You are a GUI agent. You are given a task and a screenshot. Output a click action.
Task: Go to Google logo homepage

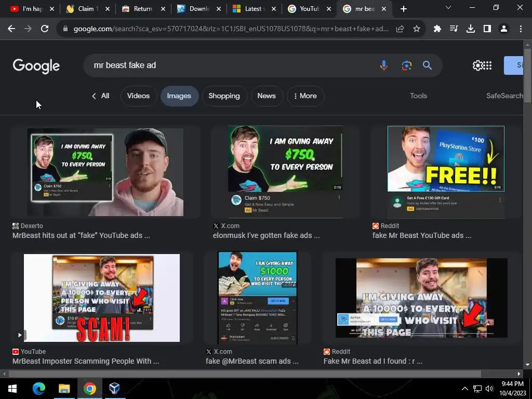(36, 66)
